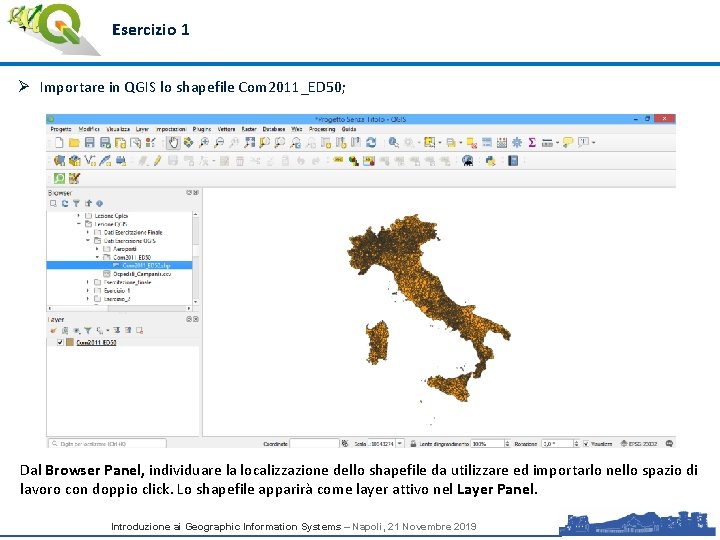Open the Visualizza menu
This screenshot has width=720, height=540.
tap(118, 129)
